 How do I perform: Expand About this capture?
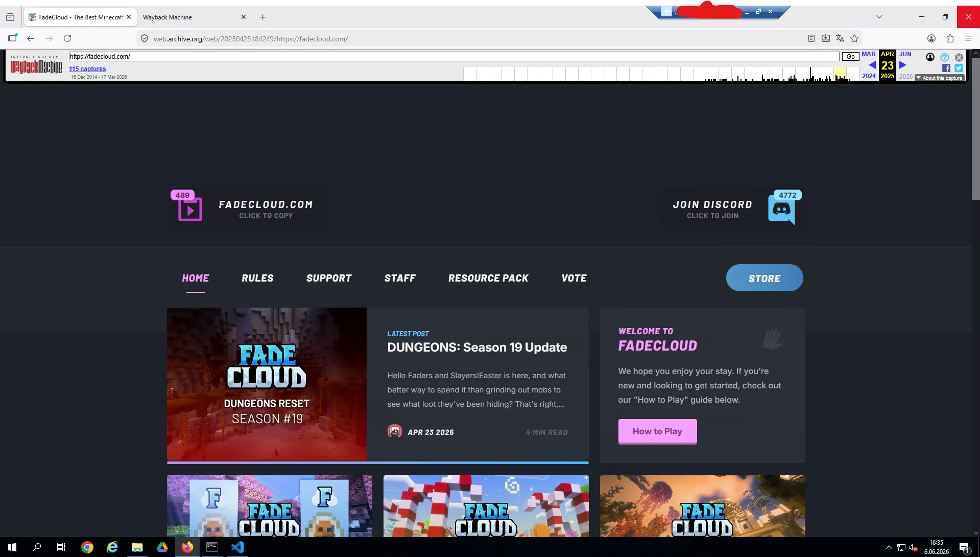939,78
